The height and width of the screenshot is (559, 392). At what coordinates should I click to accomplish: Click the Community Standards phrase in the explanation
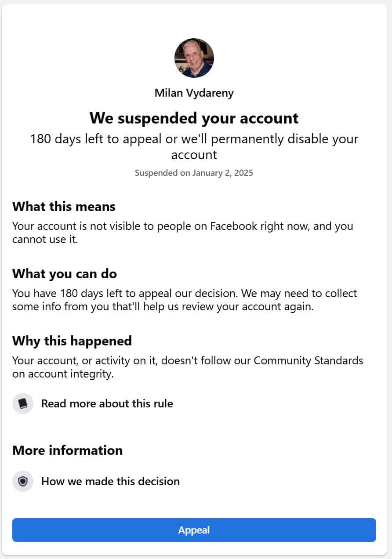(309, 361)
